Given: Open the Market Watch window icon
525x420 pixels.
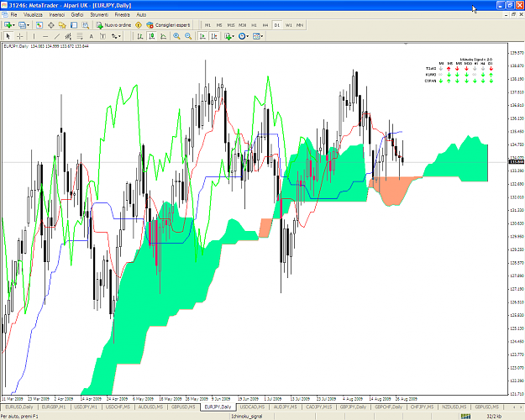Looking at the screenshot, I should pyautogui.click(x=39, y=25).
